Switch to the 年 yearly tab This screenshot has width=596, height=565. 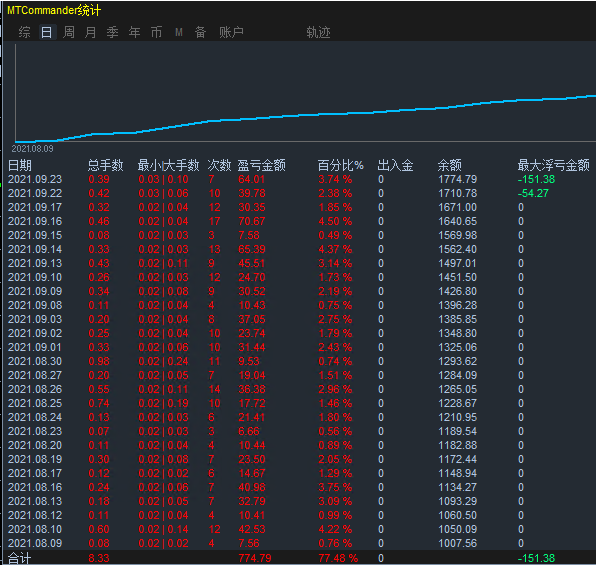point(135,32)
